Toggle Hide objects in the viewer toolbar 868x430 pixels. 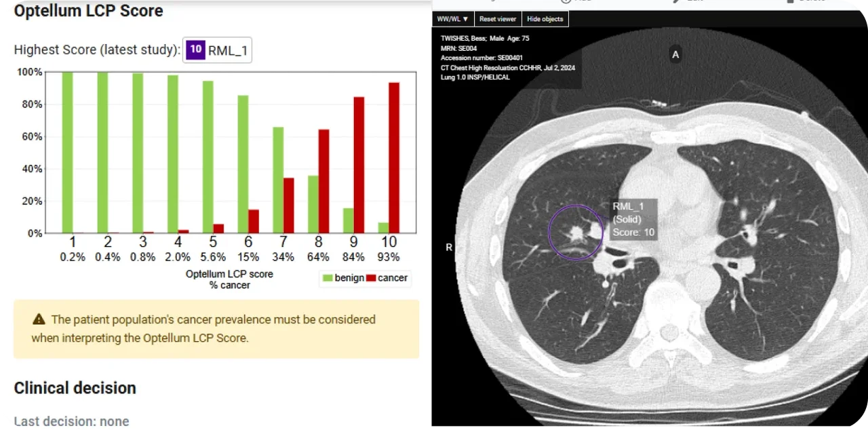545,18
